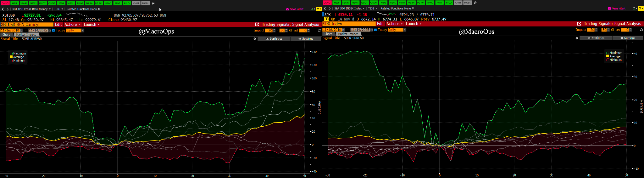Click Settings button in the SPX window
The image size is (644, 178).
627,38
